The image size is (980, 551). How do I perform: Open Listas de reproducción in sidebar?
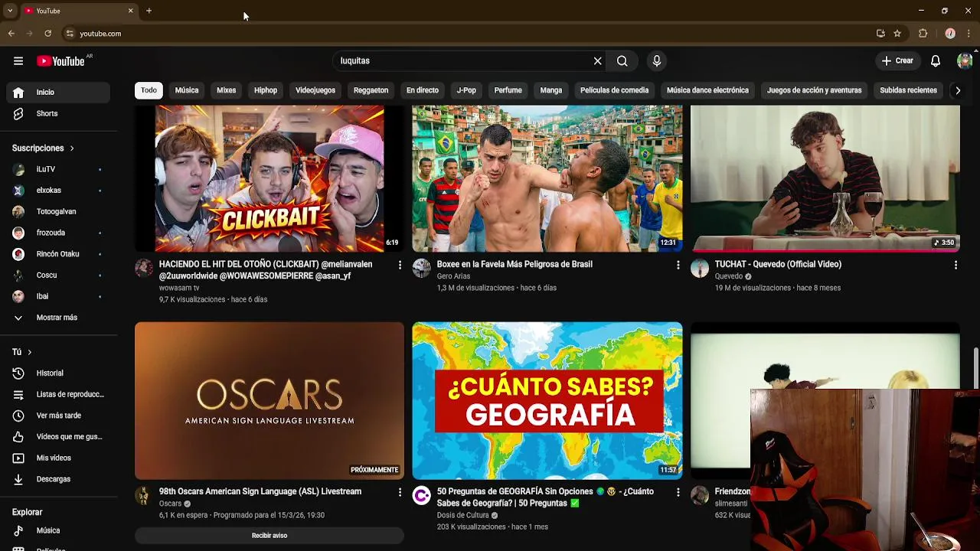58,395
